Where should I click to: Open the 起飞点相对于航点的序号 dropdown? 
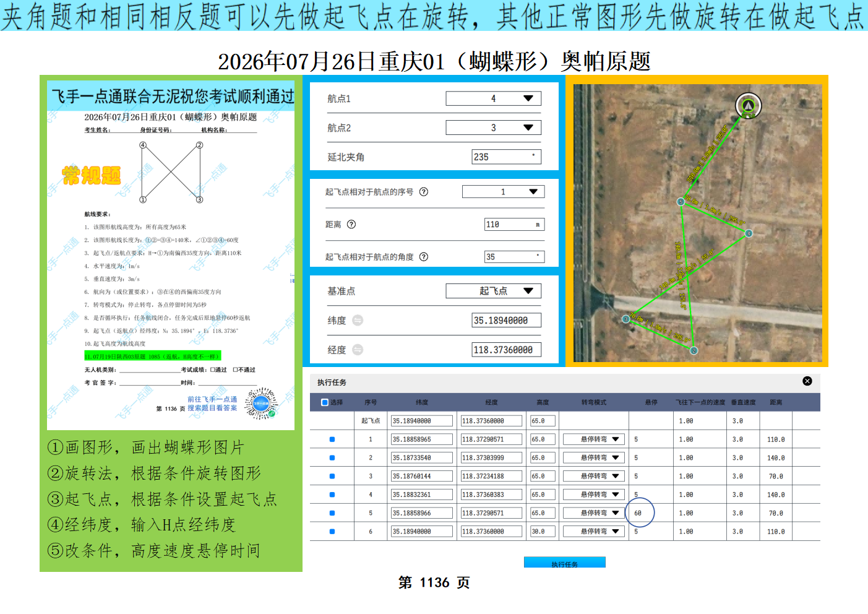pos(503,192)
